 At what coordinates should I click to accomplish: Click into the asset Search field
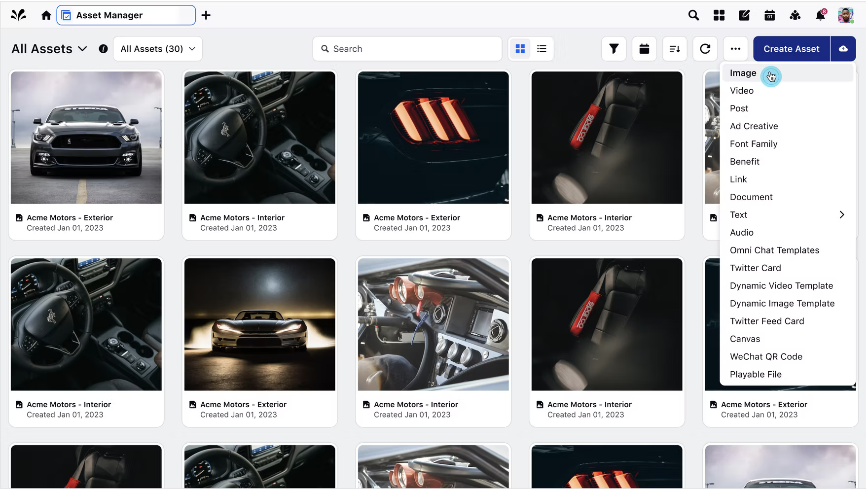407,49
